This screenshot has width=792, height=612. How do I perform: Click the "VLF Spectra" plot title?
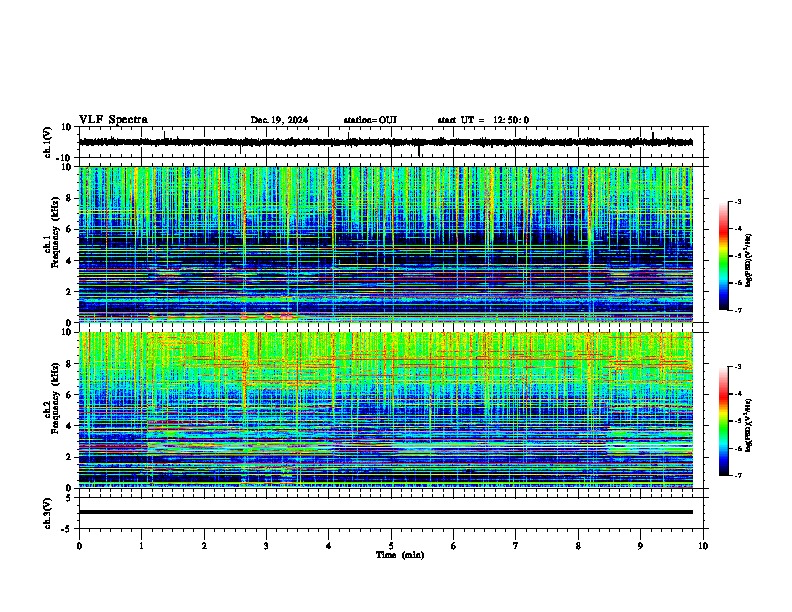tap(113, 120)
